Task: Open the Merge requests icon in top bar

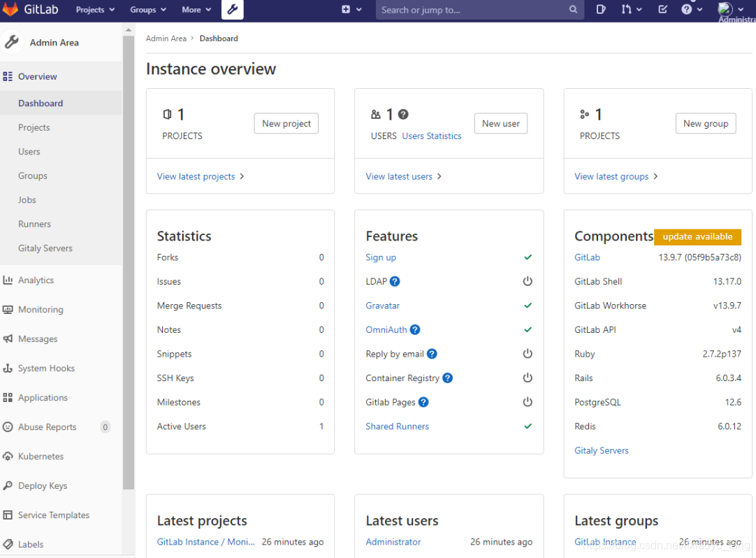Action: (x=626, y=9)
